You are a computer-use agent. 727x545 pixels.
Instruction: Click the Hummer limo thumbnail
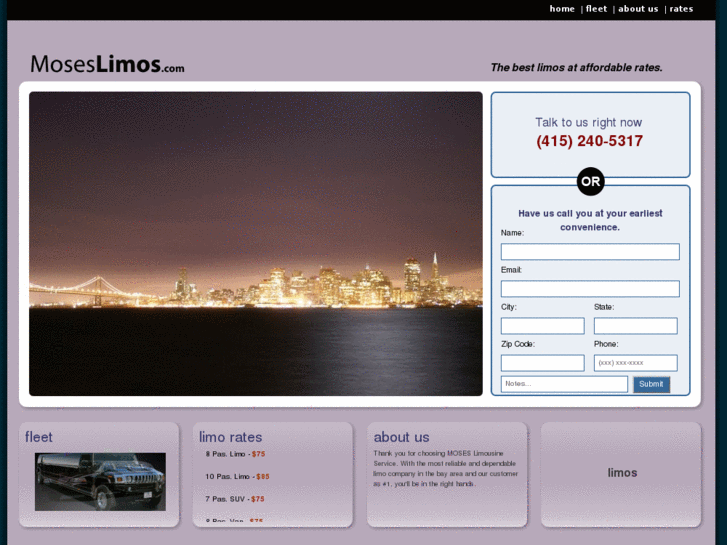coord(100,481)
